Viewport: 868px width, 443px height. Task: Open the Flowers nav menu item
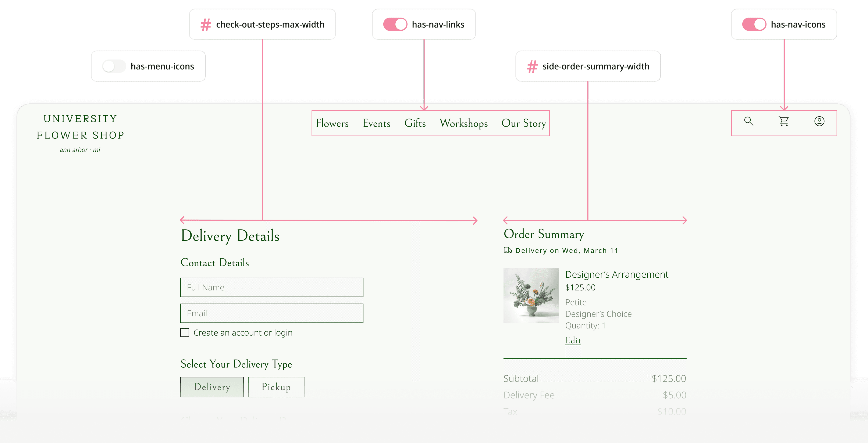(332, 123)
